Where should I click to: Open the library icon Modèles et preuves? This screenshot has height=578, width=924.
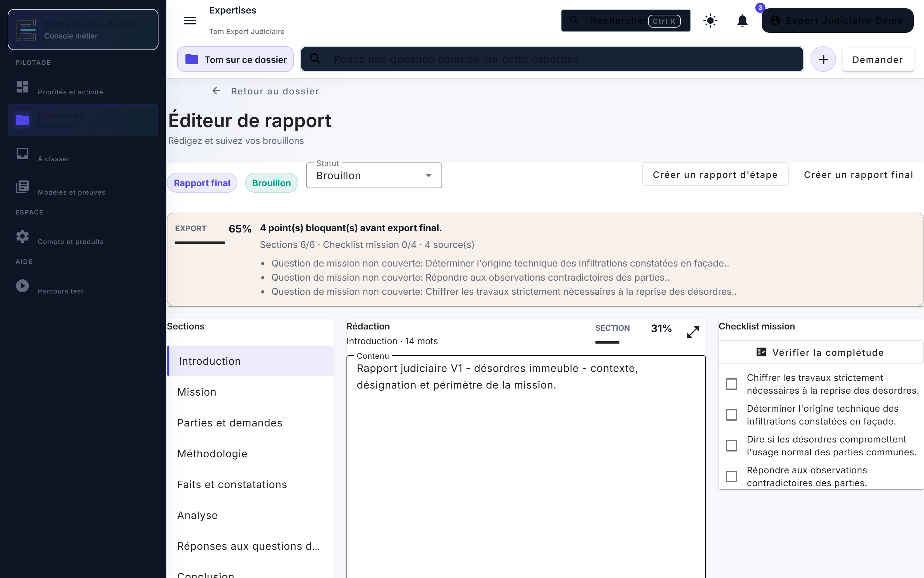pyautogui.click(x=22, y=187)
